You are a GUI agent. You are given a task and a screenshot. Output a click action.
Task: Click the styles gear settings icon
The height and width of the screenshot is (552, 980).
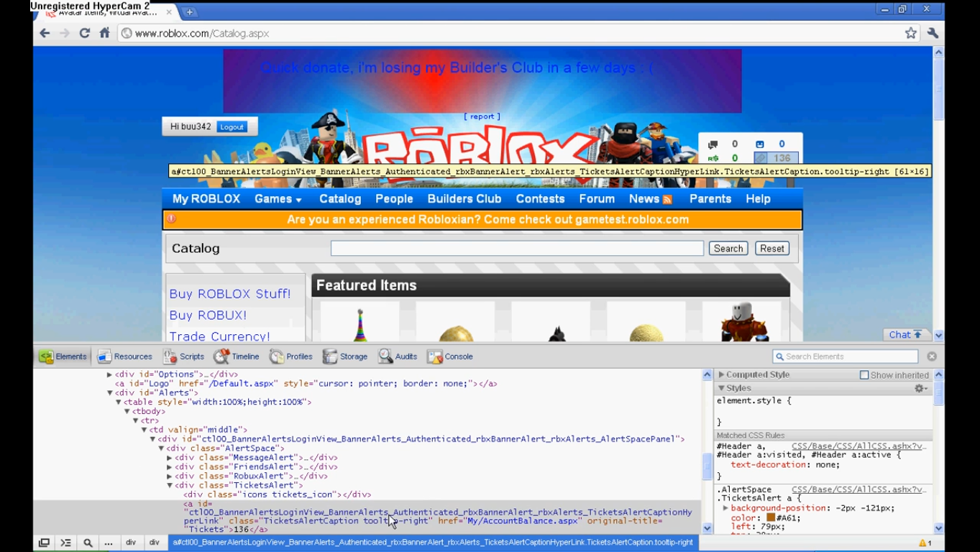coord(920,388)
